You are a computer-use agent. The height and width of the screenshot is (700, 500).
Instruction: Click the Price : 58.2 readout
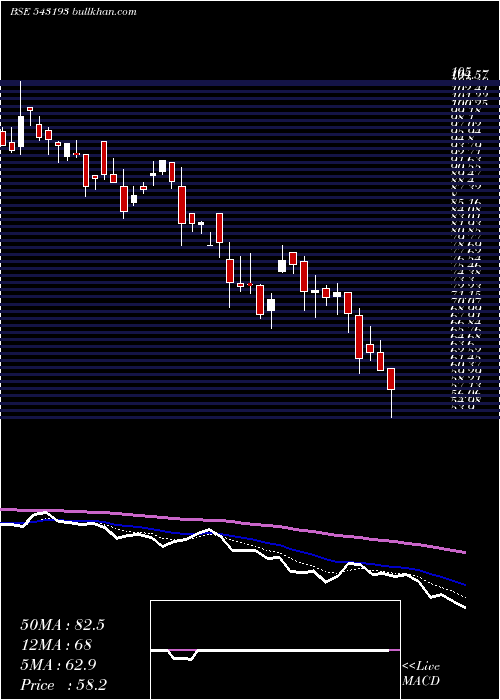click(63, 685)
